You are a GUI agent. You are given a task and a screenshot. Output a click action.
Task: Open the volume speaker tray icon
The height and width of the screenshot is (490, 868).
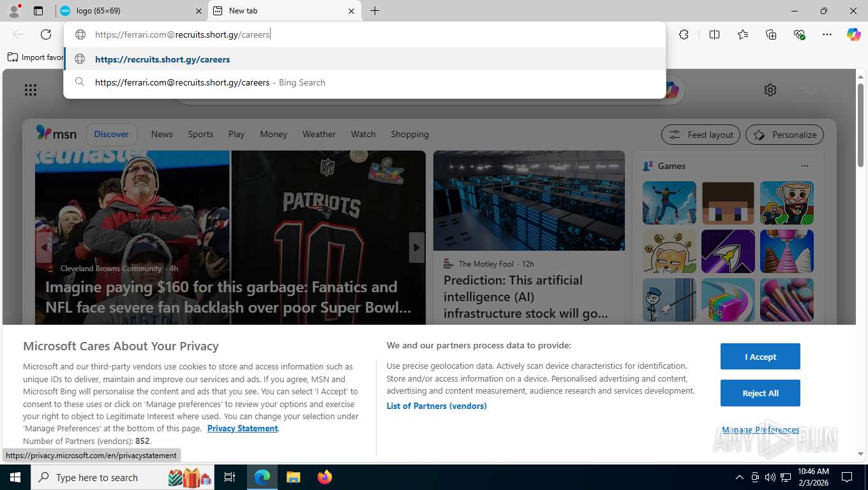click(x=770, y=477)
